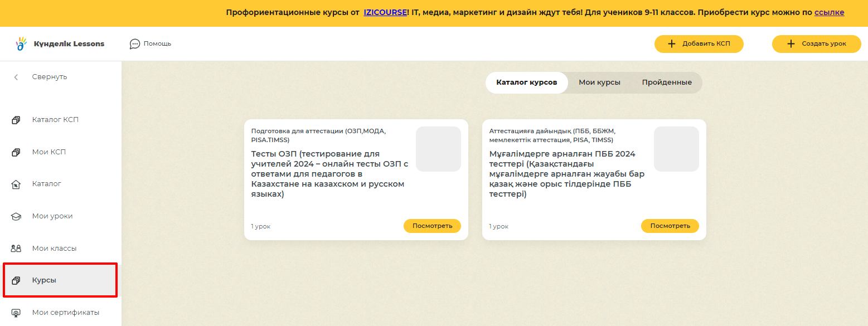
Task: Switch to the Мои курсы tab
Action: click(x=599, y=82)
